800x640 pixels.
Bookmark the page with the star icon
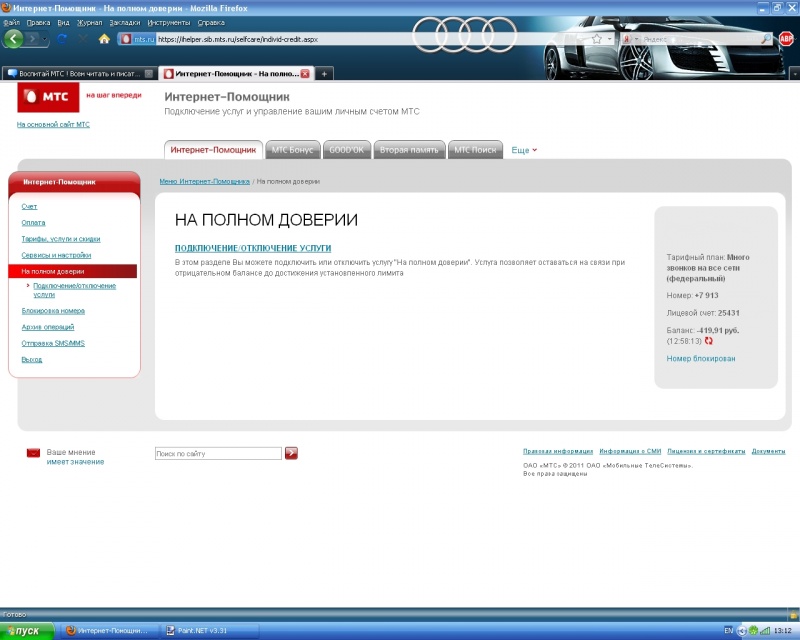[596, 39]
